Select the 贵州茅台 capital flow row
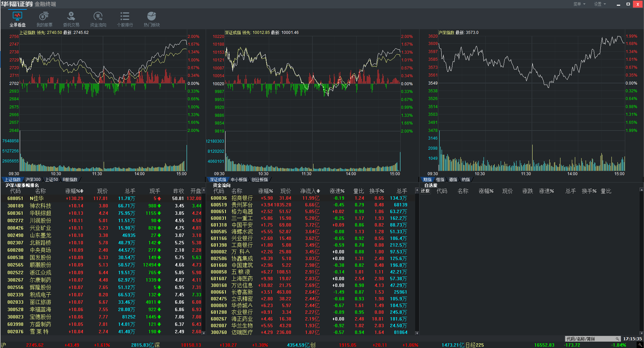644x348 pixels. coord(310,205)
